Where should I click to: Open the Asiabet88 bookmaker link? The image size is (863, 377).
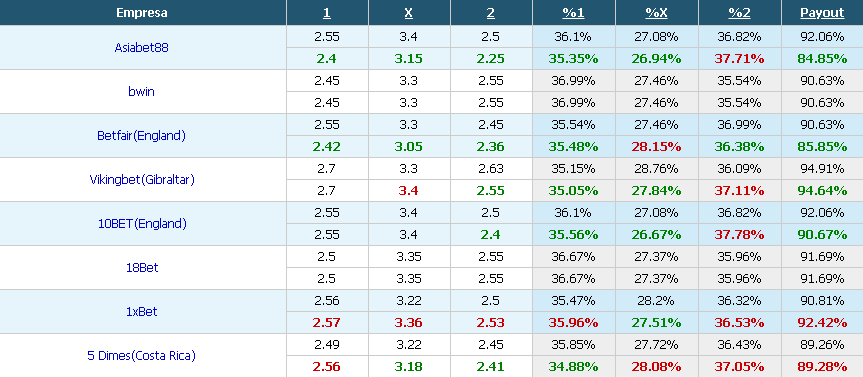pyautogui.click(x=141, y=47)
